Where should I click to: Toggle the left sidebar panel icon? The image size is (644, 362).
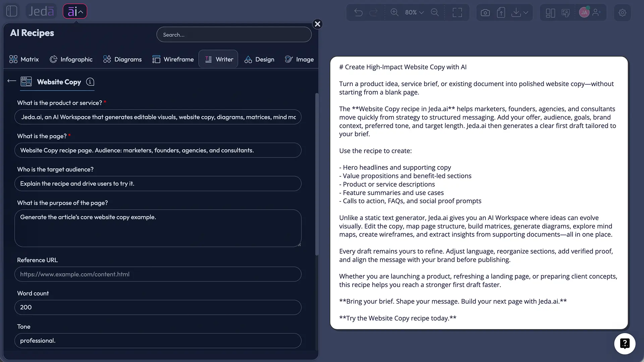click(12, 11)
